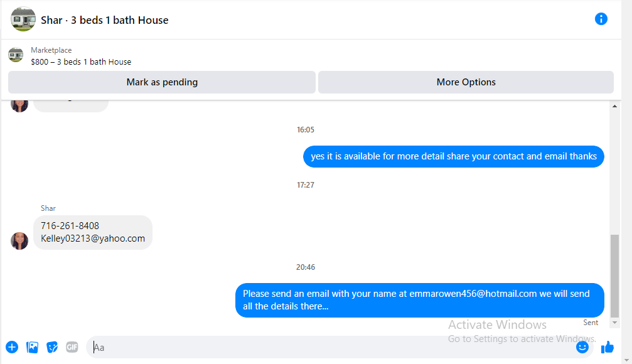Open More Options button
Viewport: 632px width, 364px height.
tap(466, 82)
